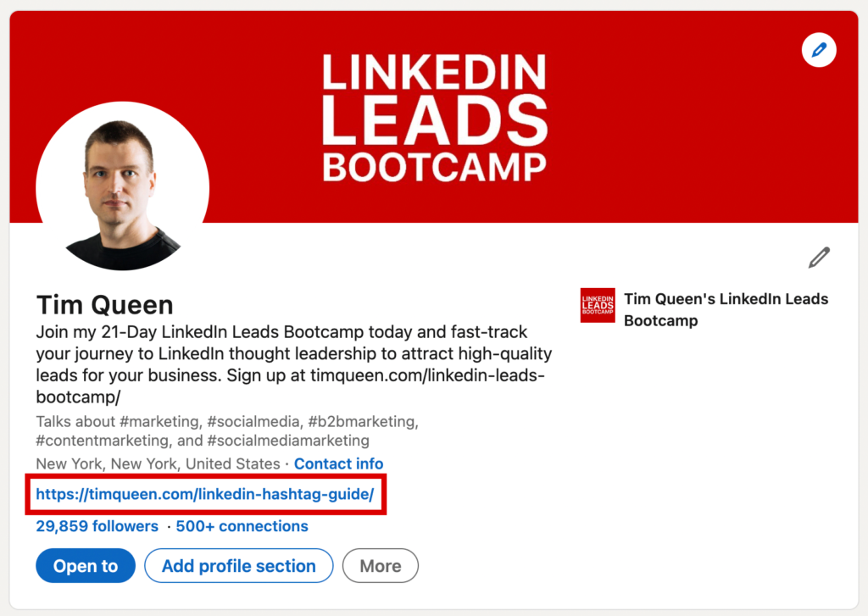Click the Tim Queen name heading
This screenshot has height=616, width=868.
[x=105, y=304]
